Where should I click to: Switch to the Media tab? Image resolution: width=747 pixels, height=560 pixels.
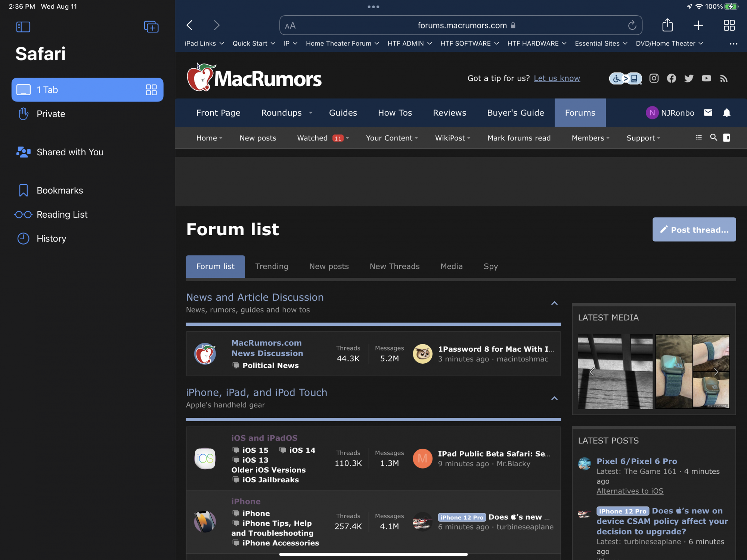point(451,267)
